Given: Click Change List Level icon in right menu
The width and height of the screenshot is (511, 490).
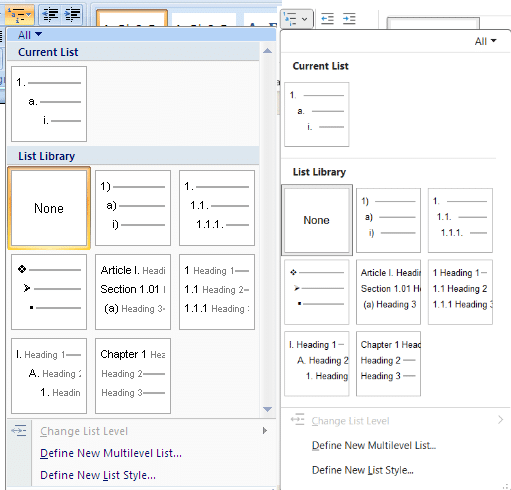Looking at the screenshot, I should click(x=297, y=419).
